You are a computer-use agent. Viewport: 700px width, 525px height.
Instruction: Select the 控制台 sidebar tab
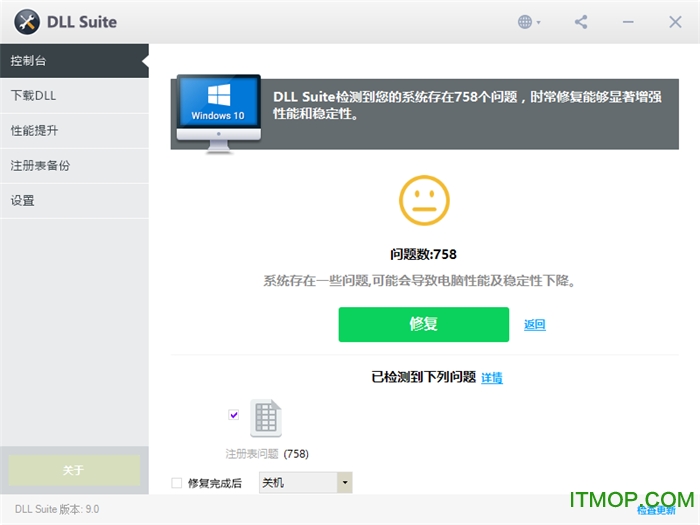tap(74, 61)
